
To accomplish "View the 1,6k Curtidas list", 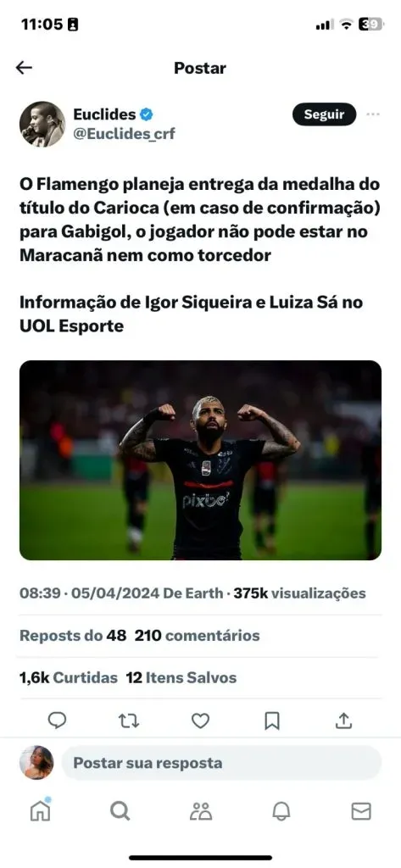I will pyautogui.click(x=69, y=677).
